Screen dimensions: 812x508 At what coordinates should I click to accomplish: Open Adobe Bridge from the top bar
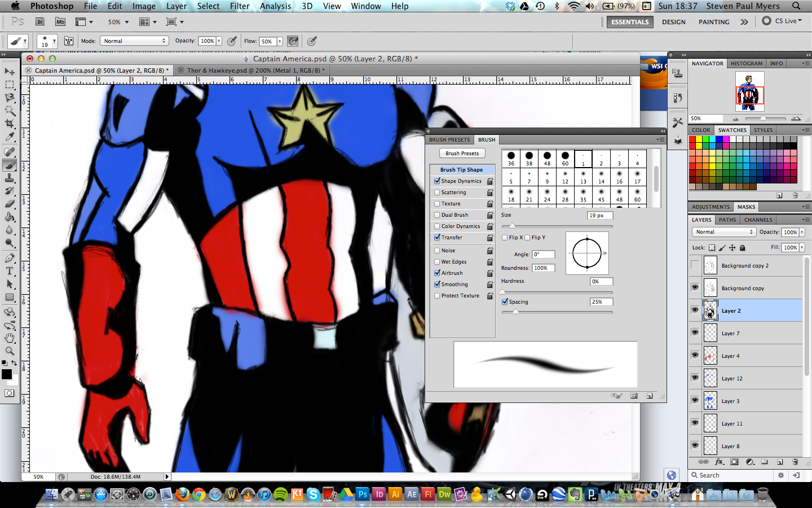point(40,22)
